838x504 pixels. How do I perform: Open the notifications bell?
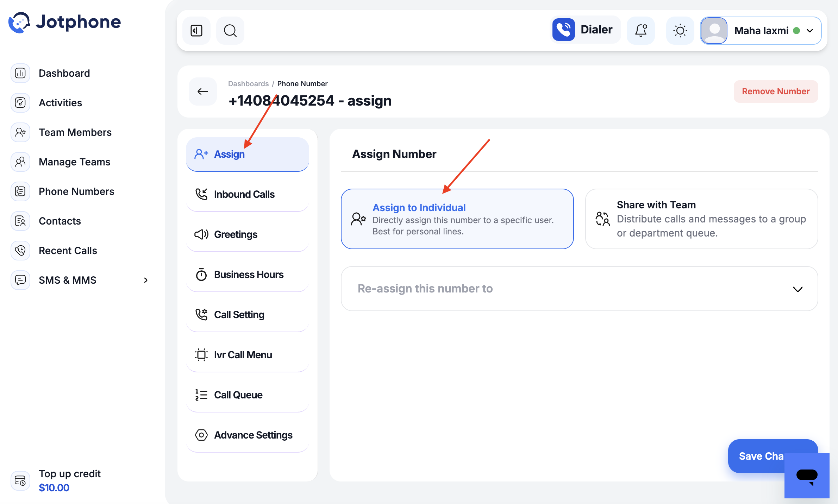pyautogui.click(x=641, y=31)
